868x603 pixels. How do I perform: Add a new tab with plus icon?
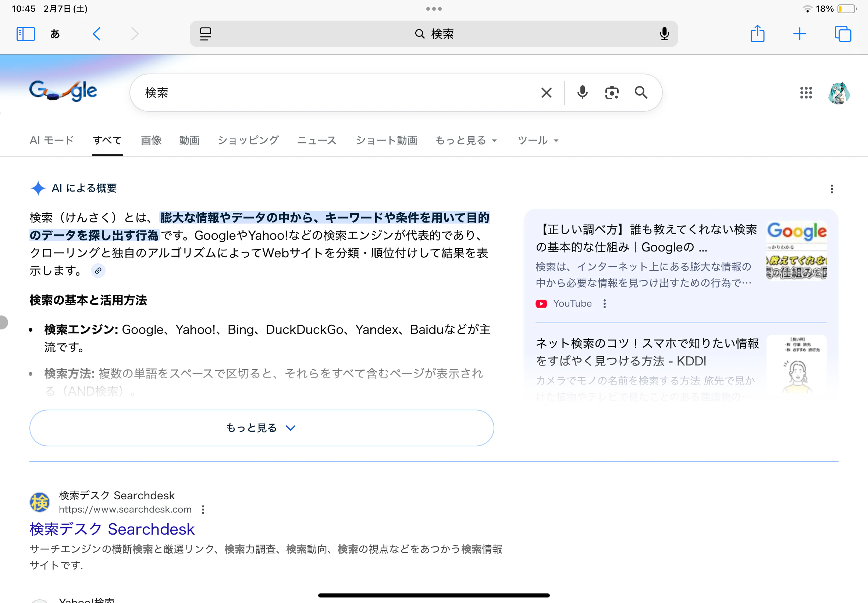799,34
